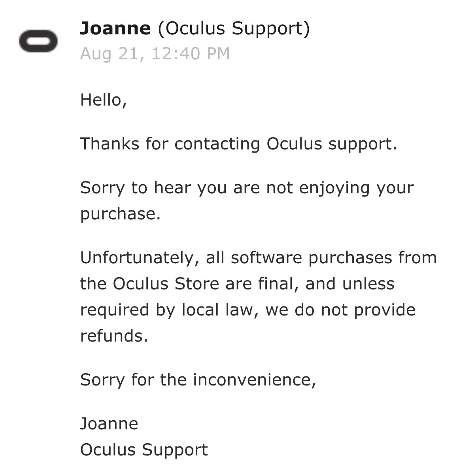476x476 pixels.
Task: Select the words we do not provide
Action: point(340,310)
